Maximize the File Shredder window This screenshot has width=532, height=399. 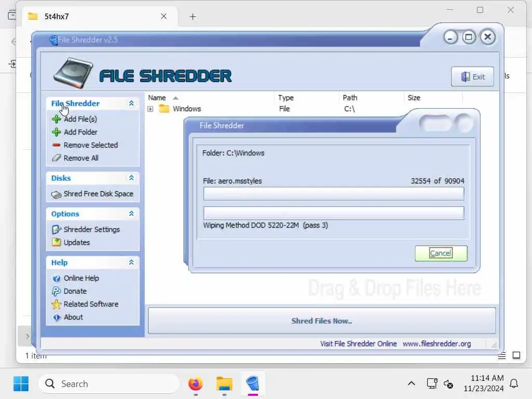point(469,37)
